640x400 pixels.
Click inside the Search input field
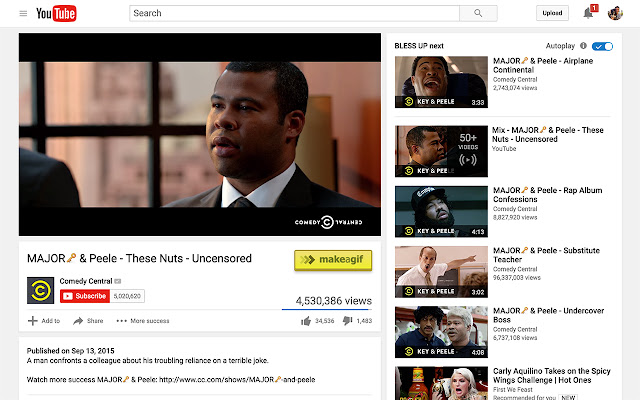[x=294, y=13]
